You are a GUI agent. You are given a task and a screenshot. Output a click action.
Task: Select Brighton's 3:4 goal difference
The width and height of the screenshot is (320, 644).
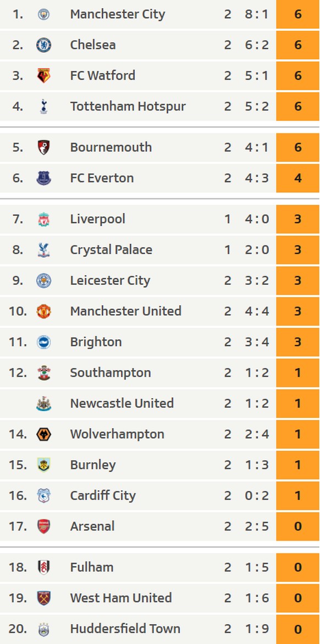(257, 342)
